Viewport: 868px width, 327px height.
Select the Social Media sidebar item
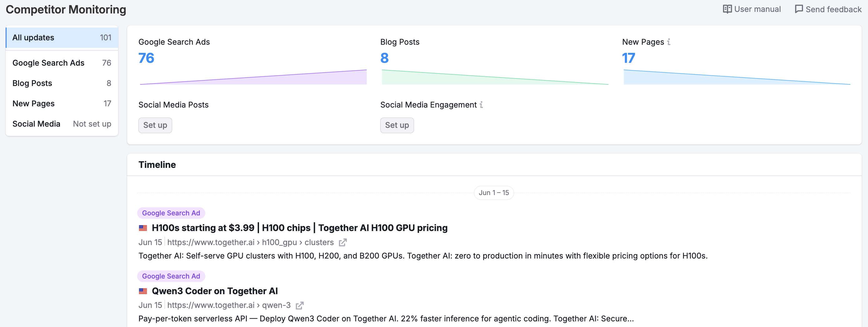tap(62, 124)
